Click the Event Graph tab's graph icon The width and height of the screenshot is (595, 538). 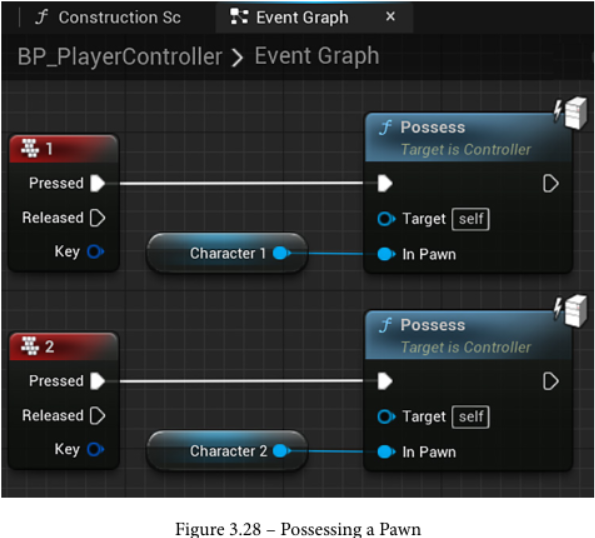[239, 17]
